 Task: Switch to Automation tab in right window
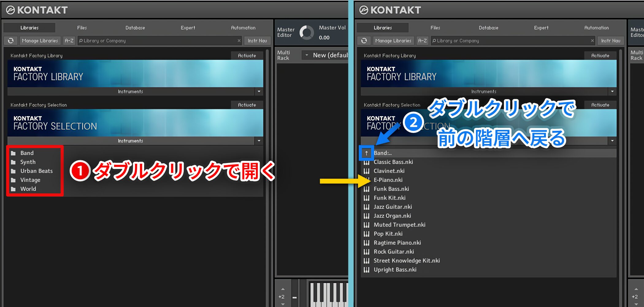coord(596,28)
